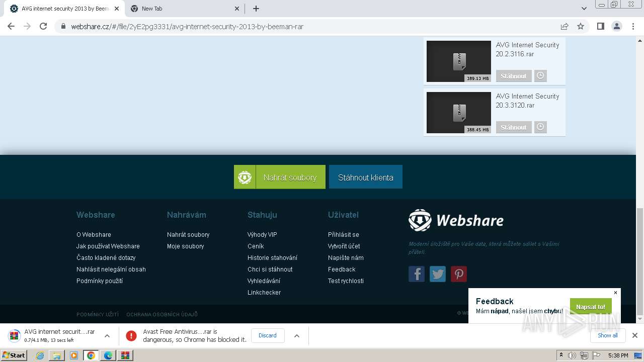Viewport: 644px width, 362px height.
Task: Discard the blocked Avast download
Action: (268, 335)
